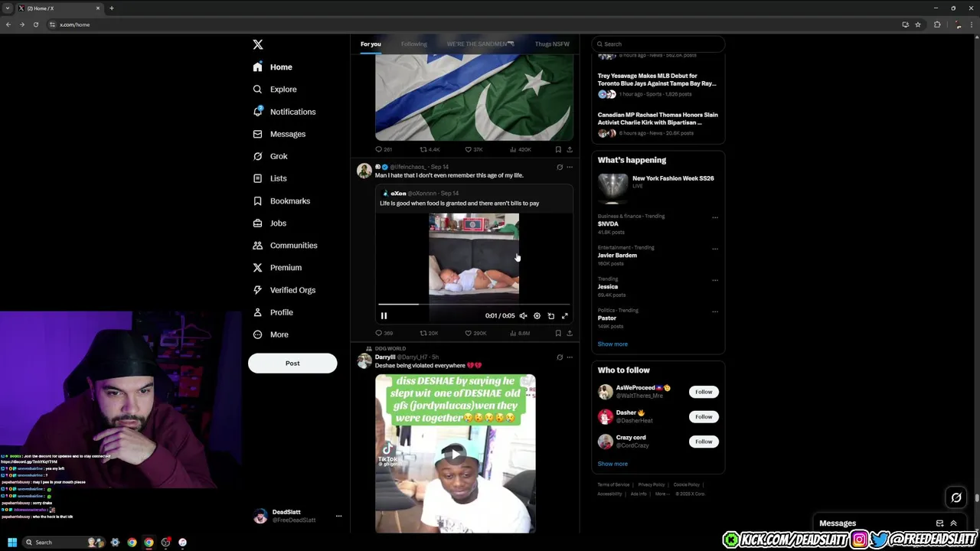Open more options for Pastor trend
This screenshot has height=551, width=980.
pyautogui.click(x=715, y=311)
